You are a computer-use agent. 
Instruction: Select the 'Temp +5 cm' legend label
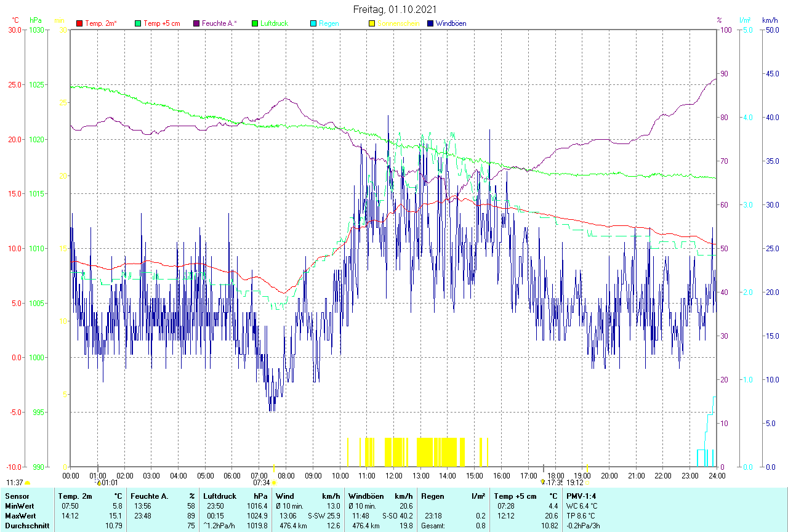[x=161, y=23]
